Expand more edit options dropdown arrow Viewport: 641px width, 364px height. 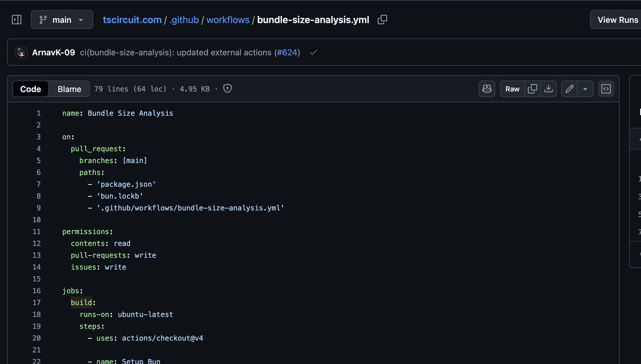(585, 89)
